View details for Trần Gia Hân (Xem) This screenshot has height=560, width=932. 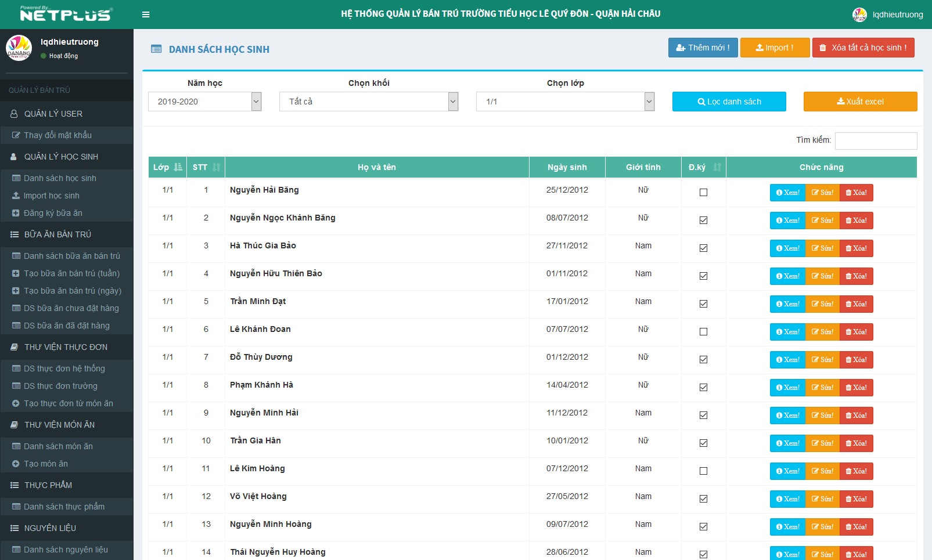787,443
